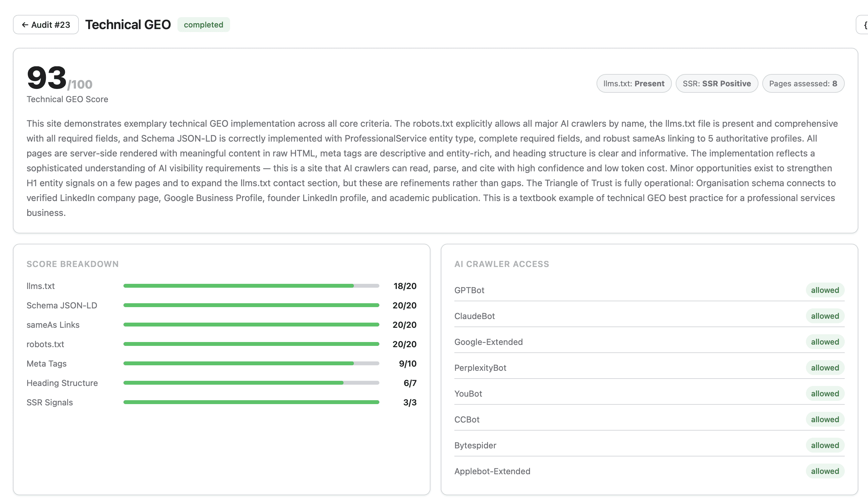Click the Heading Structure progress bar
This screenshot has height=503, width=868.
tap(251, 383)
